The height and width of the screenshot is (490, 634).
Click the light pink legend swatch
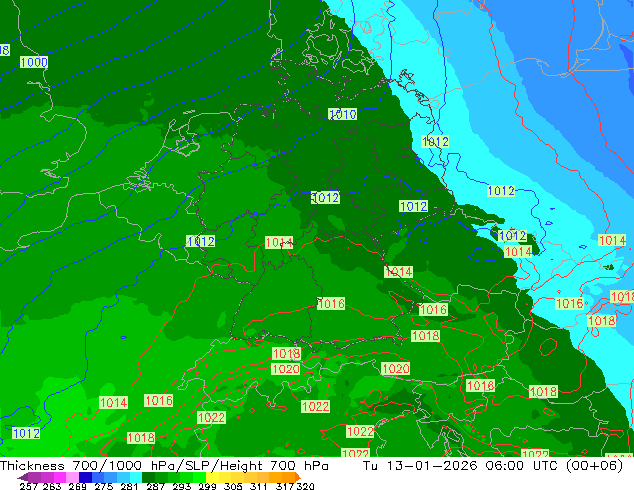71,477
